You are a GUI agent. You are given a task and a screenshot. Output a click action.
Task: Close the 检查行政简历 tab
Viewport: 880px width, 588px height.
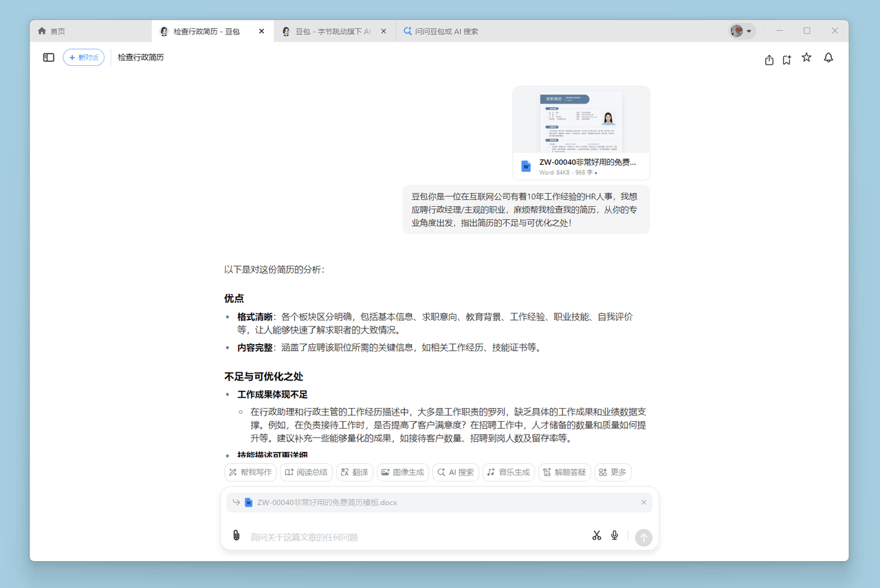(x=261, y=31)
